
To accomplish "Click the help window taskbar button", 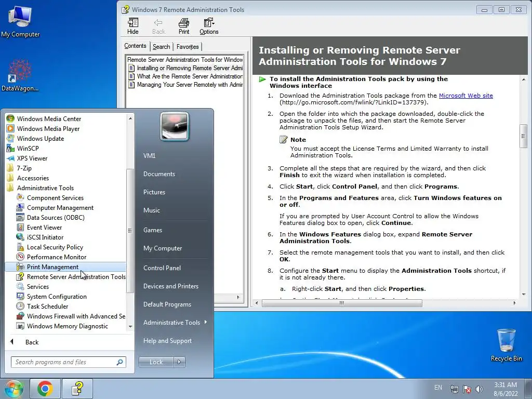I will (77, 389).
